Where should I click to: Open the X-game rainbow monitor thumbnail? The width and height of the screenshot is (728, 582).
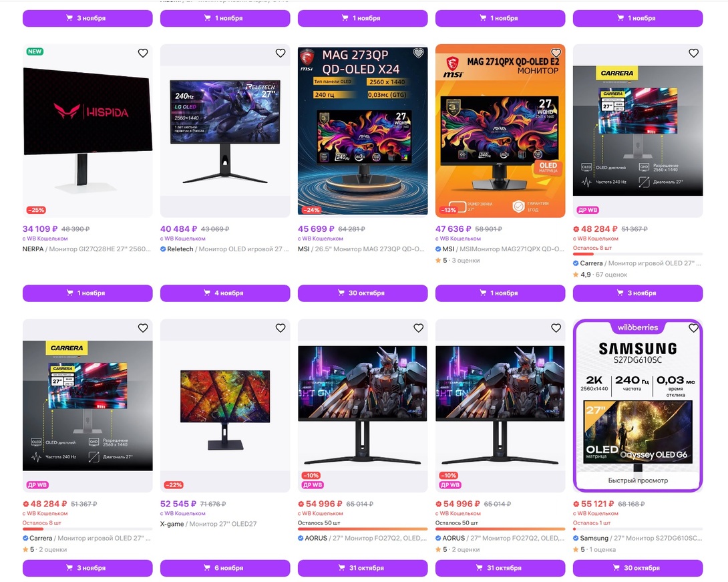tap(225, 406)
